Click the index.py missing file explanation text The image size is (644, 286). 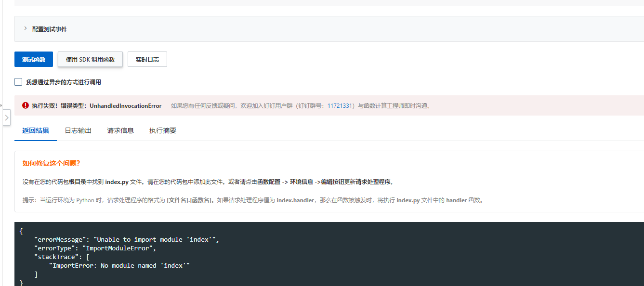tap(208, 182)
